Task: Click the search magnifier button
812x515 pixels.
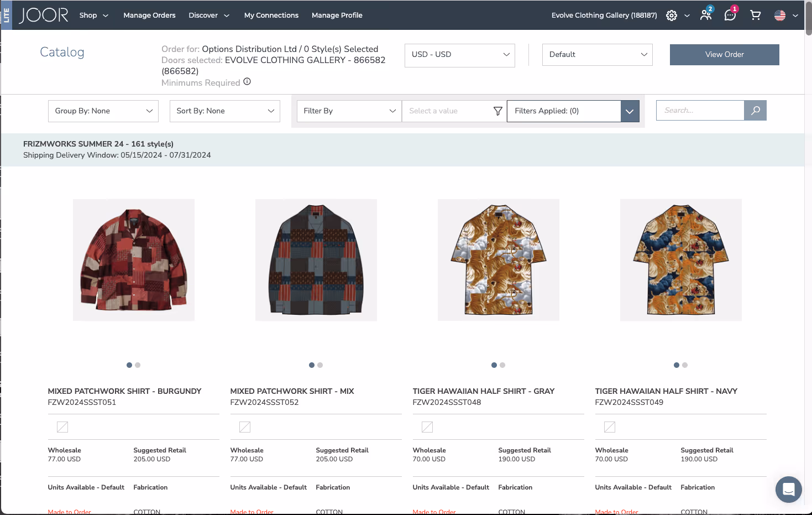Action: pyautogui.click(x=755, y=110)
